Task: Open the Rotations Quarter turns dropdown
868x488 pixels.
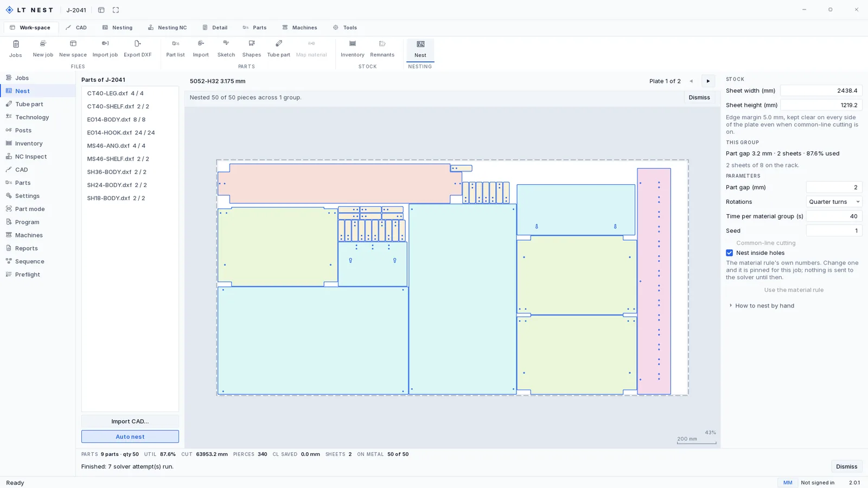Action: click(x=834, y=202)
